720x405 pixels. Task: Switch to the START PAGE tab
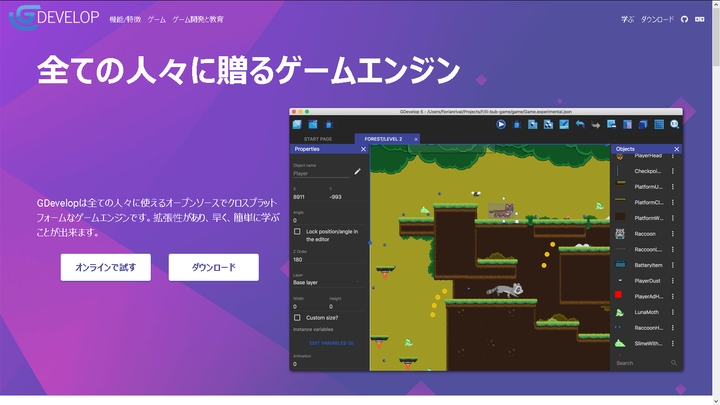click(318, 139)
